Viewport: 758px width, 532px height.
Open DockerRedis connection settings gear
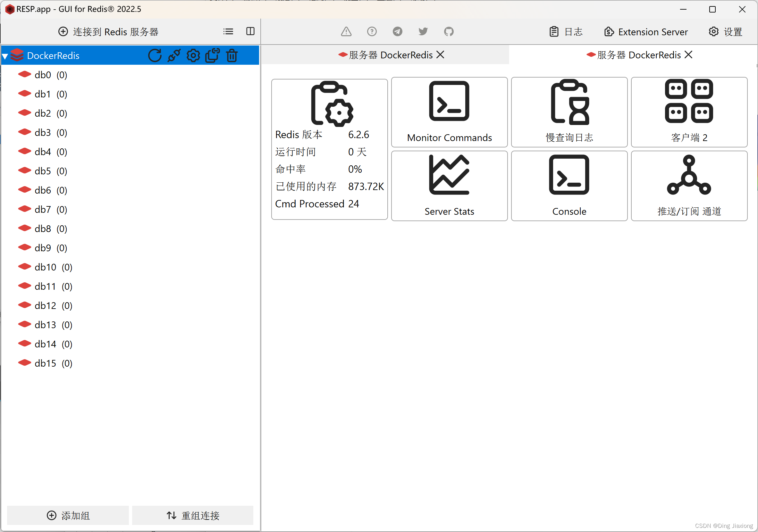point(193,55)
